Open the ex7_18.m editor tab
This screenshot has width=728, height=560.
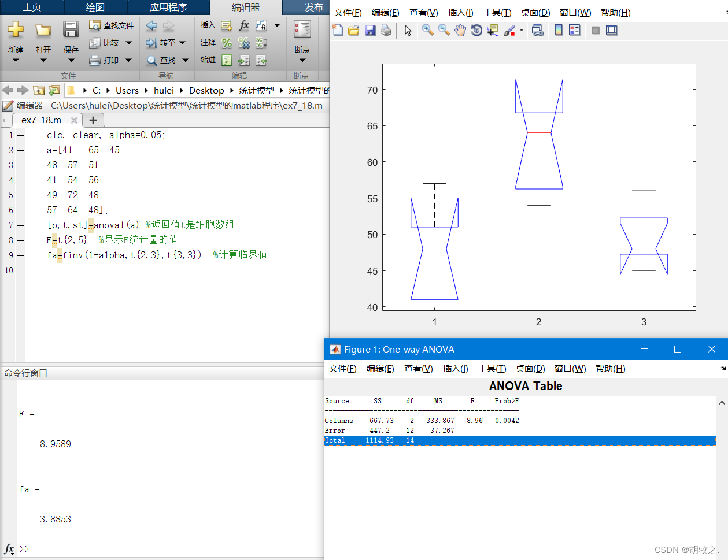point(41,120)
